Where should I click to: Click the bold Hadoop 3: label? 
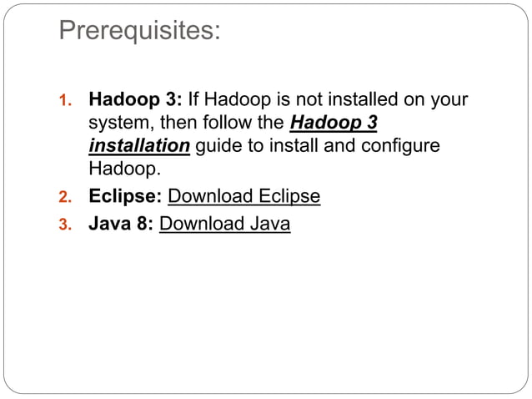135,99
